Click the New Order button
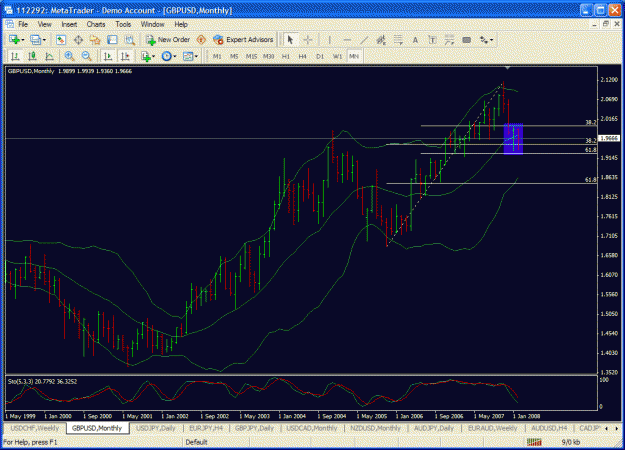The width and height of the screenshot is (625, 450). [x=168, y=40]
